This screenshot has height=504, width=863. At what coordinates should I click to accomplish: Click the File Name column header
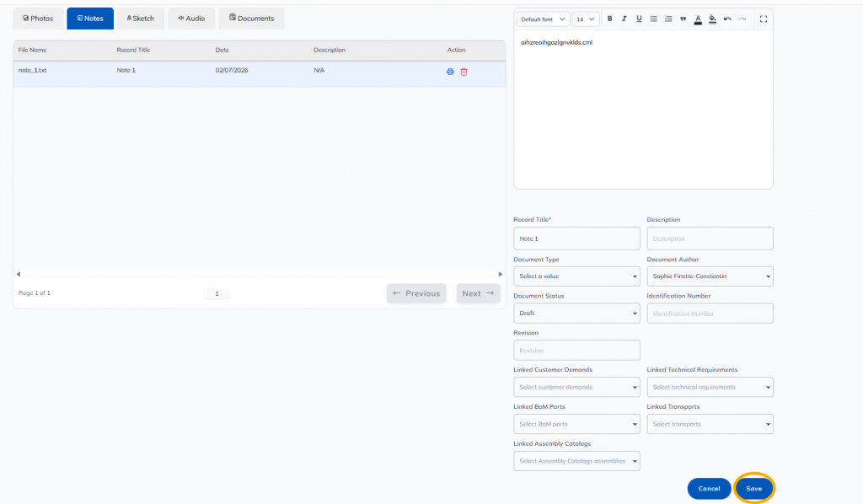[x=33, y=50]
